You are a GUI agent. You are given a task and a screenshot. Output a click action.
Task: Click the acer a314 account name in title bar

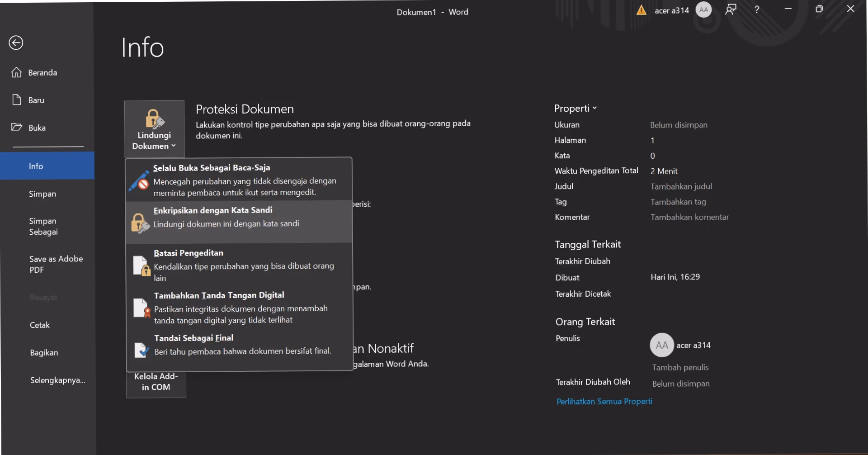coord(672,10)
